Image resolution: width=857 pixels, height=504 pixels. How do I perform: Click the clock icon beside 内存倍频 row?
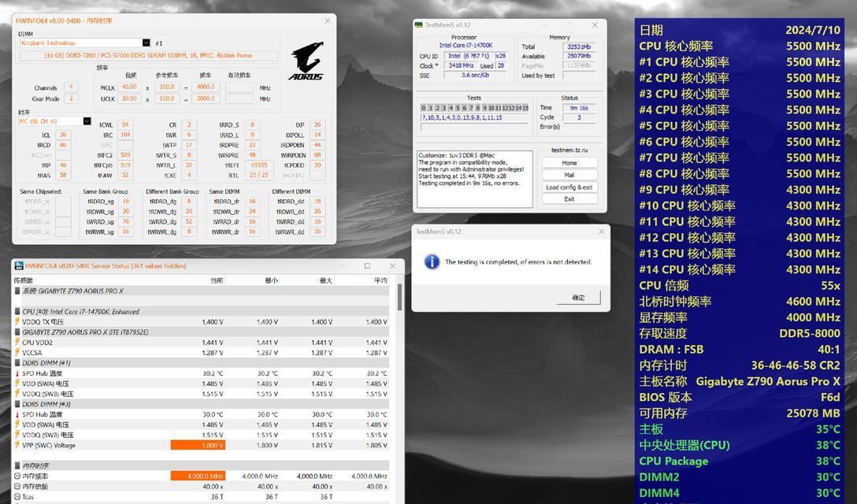(x=17, y=487)
